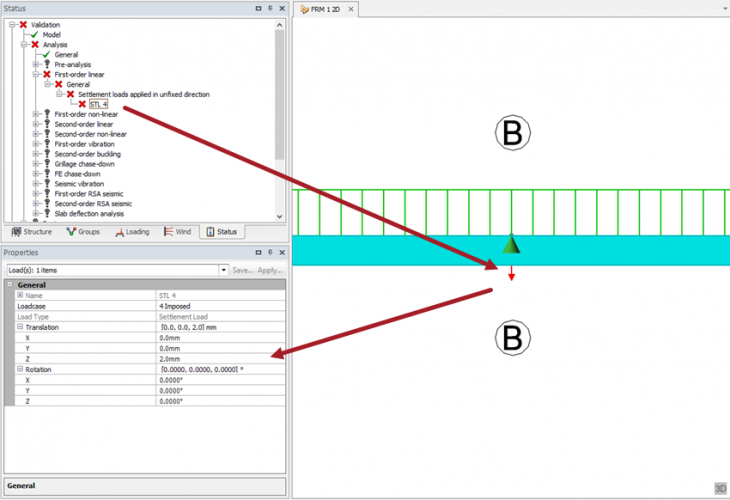Viewport: 730px width, 500px height.
Task: Expand the First-order non-linear node
Action: (x=36, y=114)
